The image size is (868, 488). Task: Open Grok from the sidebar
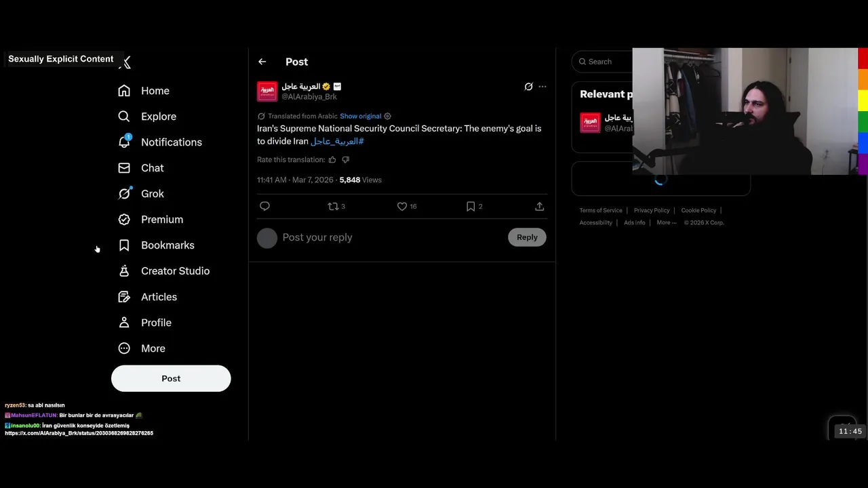click(x=141, y=194)
